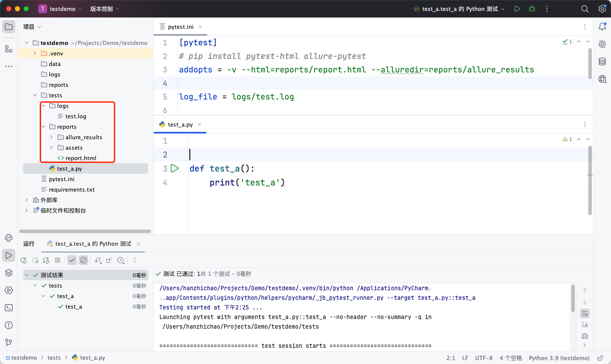Expand the 外部库 node
Image resolution: width=611 pixels, height=364 pixels.
[27, 200]
